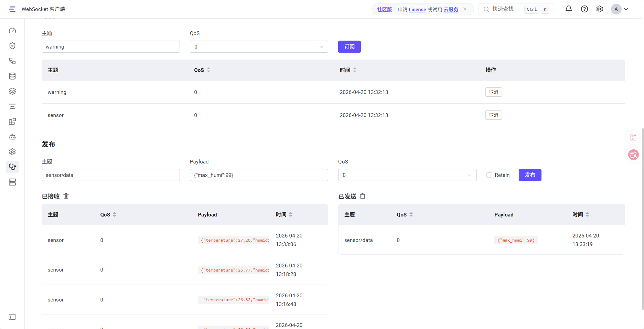Click the sent payload {"max_humi":99}

click(x=516, y=240)
